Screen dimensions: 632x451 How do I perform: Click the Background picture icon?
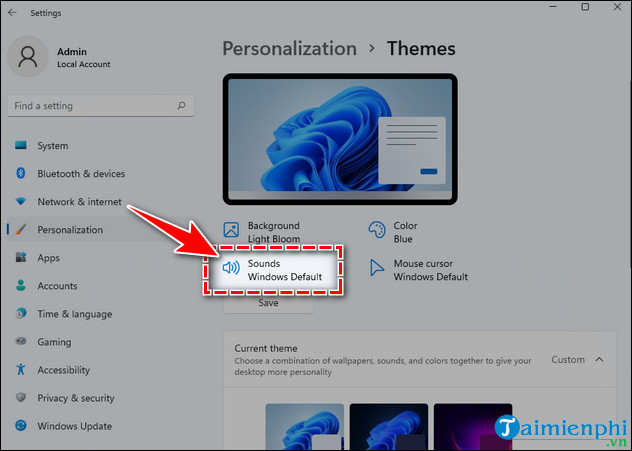coord(231,229)
